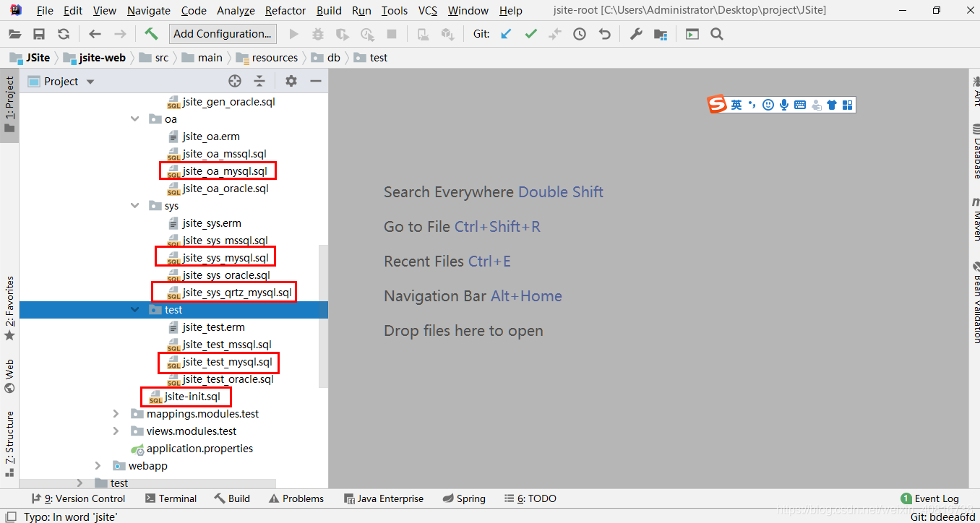The image size is (980, 523).
Task: Open the Terminal tool window
Action: pyautogui.click(x=171, y=498)
